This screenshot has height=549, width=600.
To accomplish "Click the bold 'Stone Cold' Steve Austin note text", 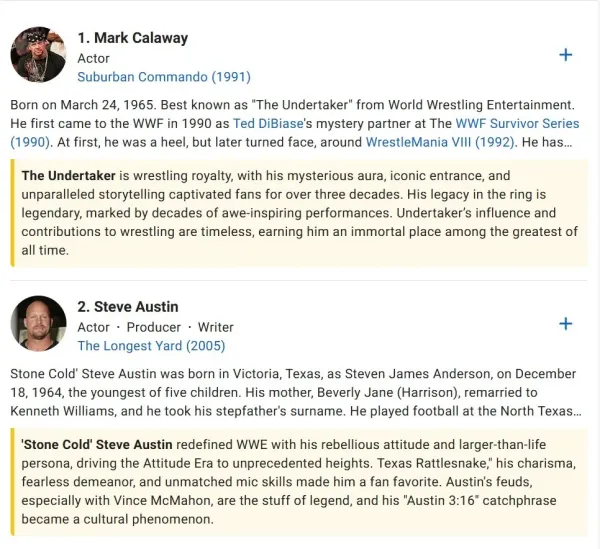I will pos(97,445).
